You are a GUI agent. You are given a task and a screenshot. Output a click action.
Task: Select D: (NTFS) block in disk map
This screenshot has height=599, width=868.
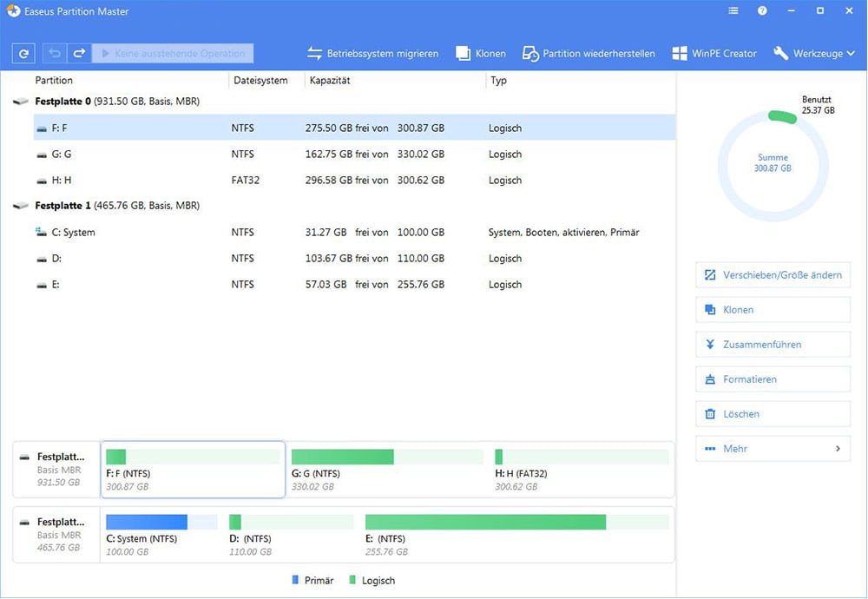tap(291, 536)
